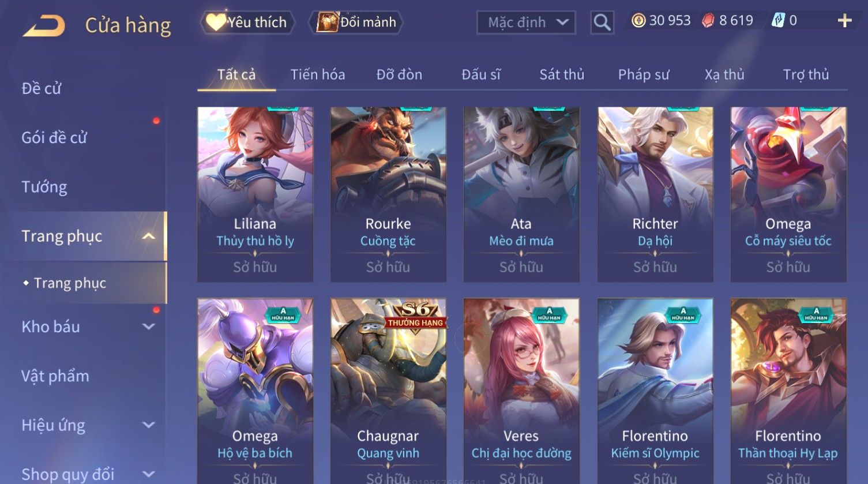Select Chaugnar Quang vinh skin card
The image size is (868, 484).
point(388,391)
